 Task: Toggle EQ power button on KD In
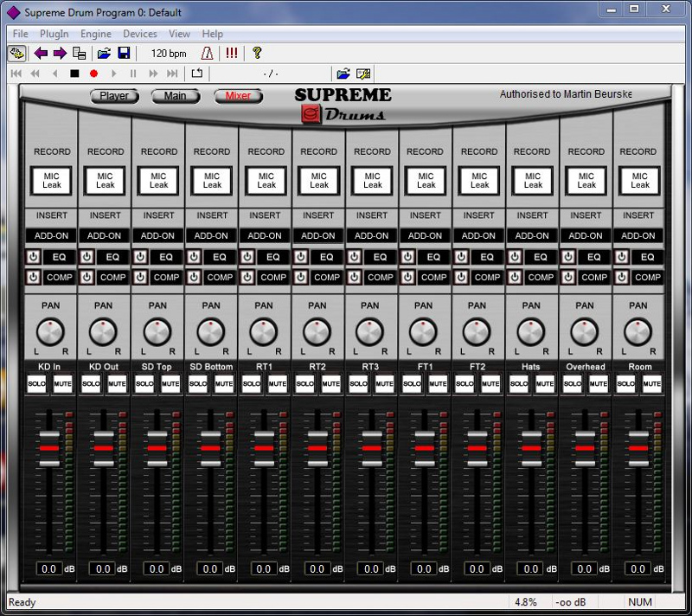[34, 257]
